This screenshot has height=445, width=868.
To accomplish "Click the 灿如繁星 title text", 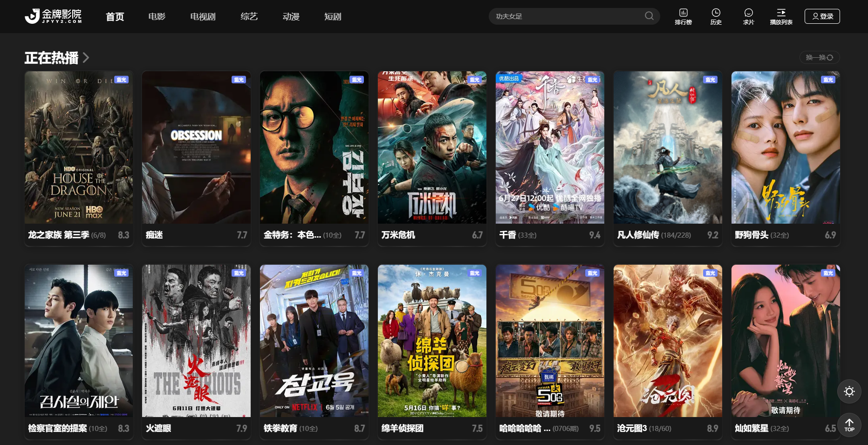I will click(752, 428).
